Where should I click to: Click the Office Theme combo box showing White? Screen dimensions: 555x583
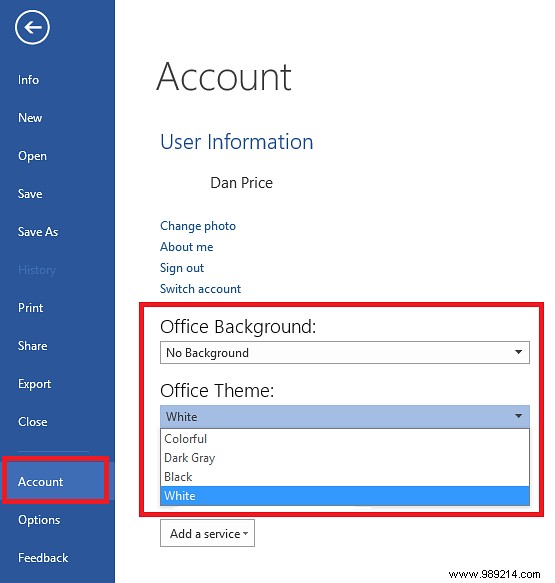tap(345, 416)
